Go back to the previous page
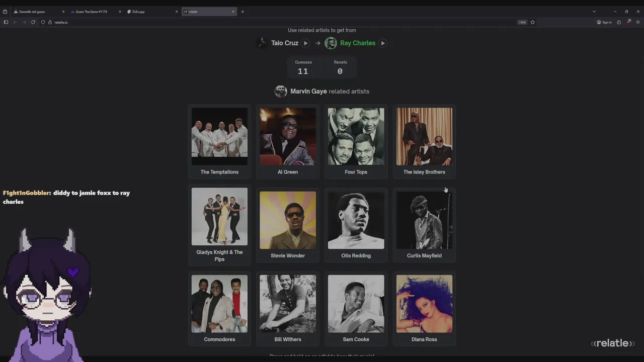Viewport: 644px width, 362px height. pyautogui.click(x=15, y=22)
